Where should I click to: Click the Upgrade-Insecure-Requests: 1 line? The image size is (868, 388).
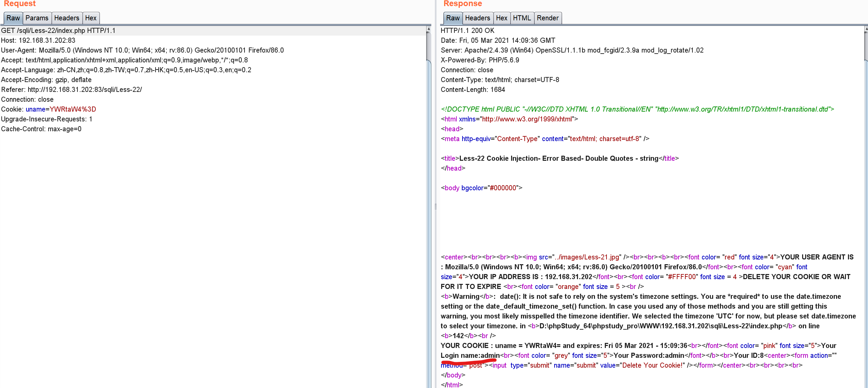47,119
